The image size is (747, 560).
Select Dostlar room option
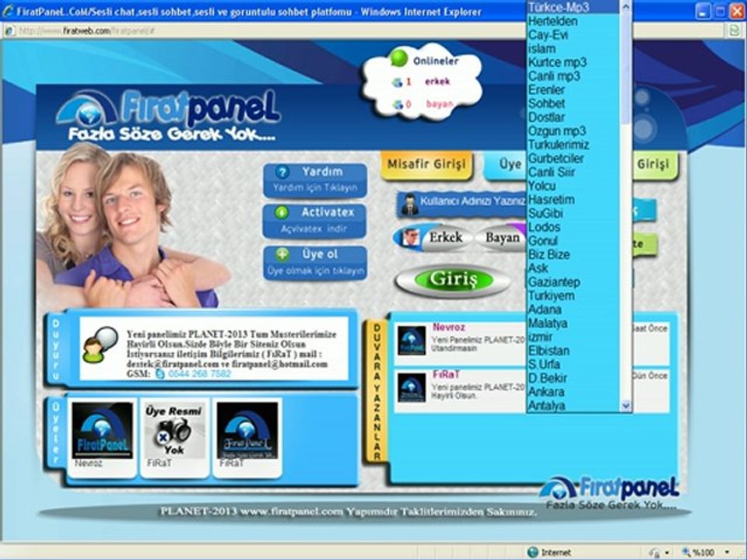[573, 117]
